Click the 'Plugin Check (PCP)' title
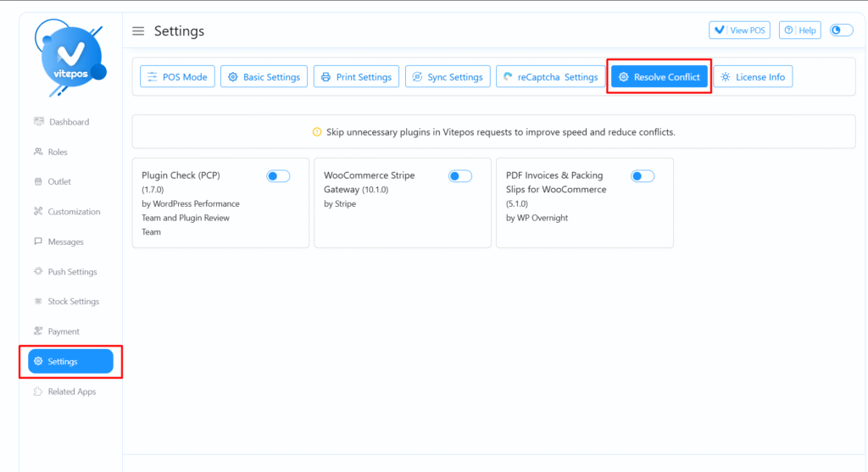868x472 pixels. click(x=181, y=175)
